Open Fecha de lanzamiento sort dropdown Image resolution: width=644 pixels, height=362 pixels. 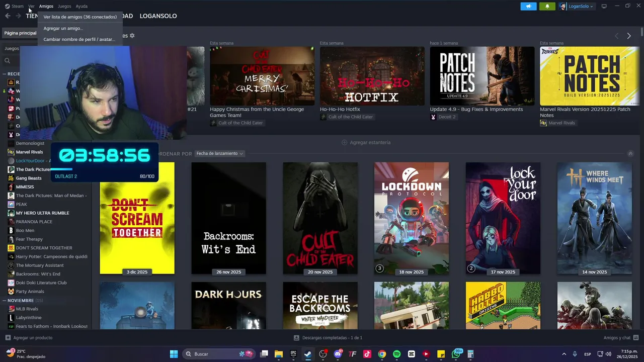(x=220, y=153)
